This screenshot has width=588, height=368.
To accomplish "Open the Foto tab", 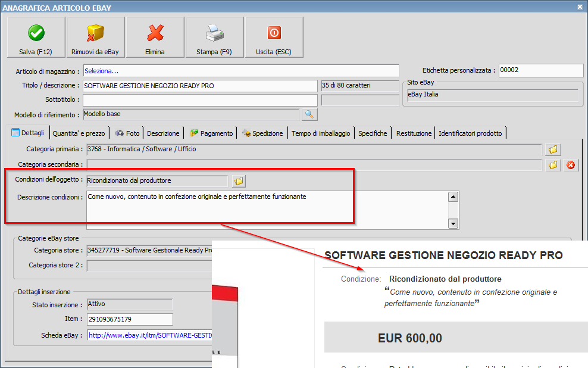I will (x=127, y=133).
